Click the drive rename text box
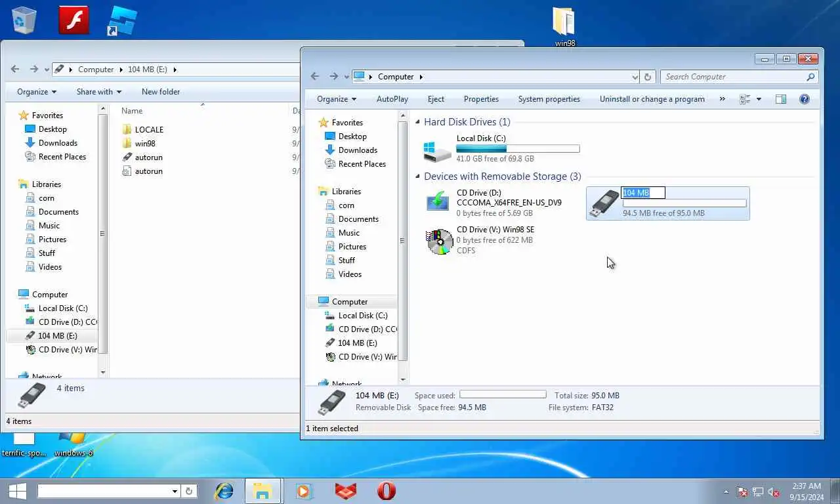This screenshot has width=840, height=504. point(643,193)
